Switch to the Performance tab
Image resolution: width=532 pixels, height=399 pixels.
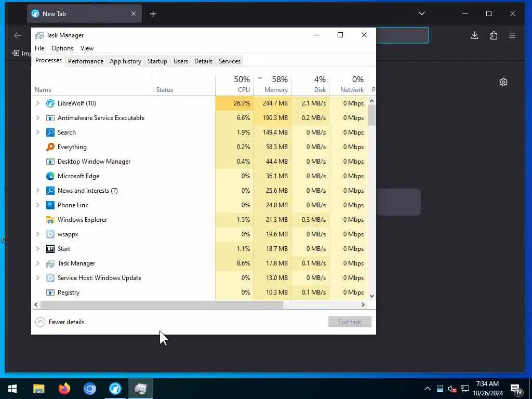coord(86,61)
